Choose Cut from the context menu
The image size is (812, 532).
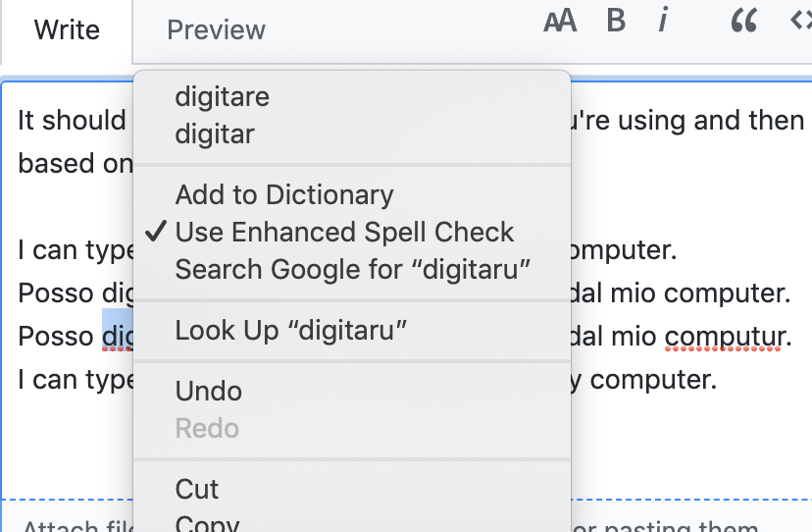coord(352,489)
